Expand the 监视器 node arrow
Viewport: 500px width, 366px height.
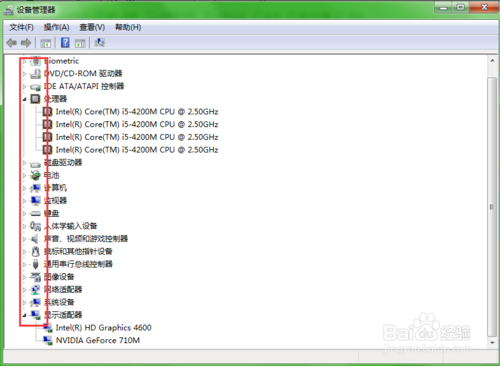click(x=24, y=201)
